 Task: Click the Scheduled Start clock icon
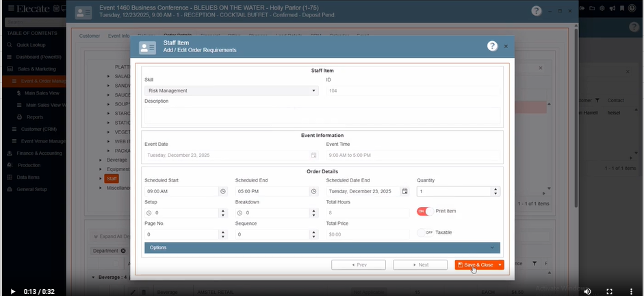[x=222, y=191]
